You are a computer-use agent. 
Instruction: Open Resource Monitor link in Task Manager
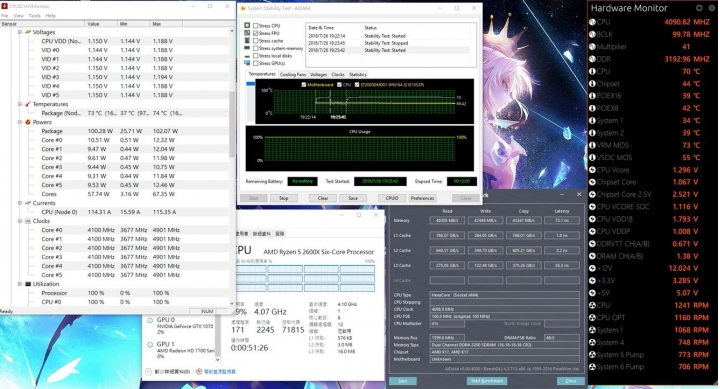click(219, 372)
